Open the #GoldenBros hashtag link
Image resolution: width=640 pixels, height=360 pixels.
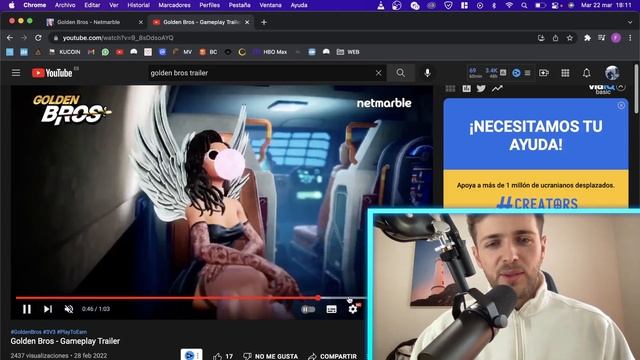pyautogui.click(x=26, y=332)
